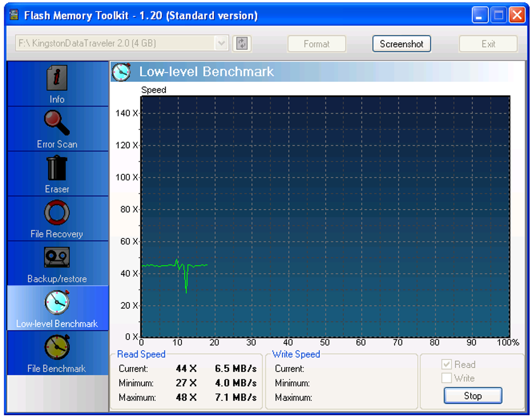Close the Flash Memory Toolkit window
The image size is (532, 420).
[x=517, y=15]
